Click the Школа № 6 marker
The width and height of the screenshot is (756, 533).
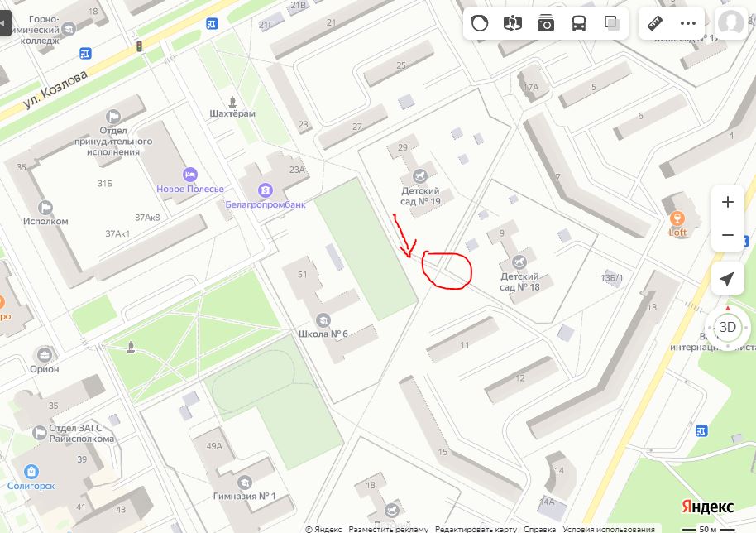click(323, 319)
